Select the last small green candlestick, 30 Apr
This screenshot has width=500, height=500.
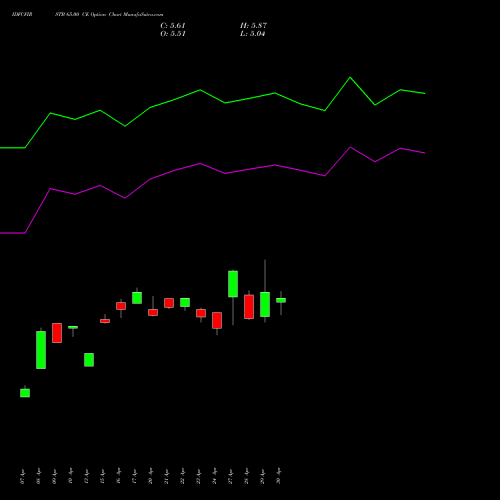[281, 300]
